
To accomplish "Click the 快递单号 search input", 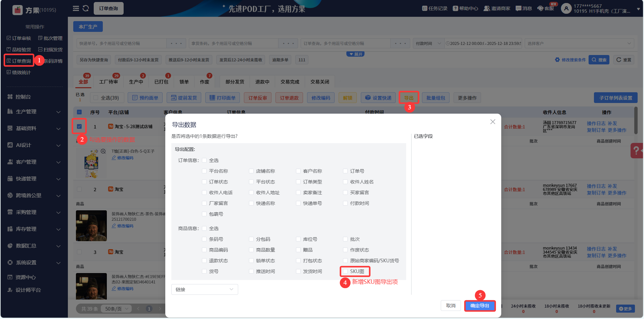I will coord(122,43).
